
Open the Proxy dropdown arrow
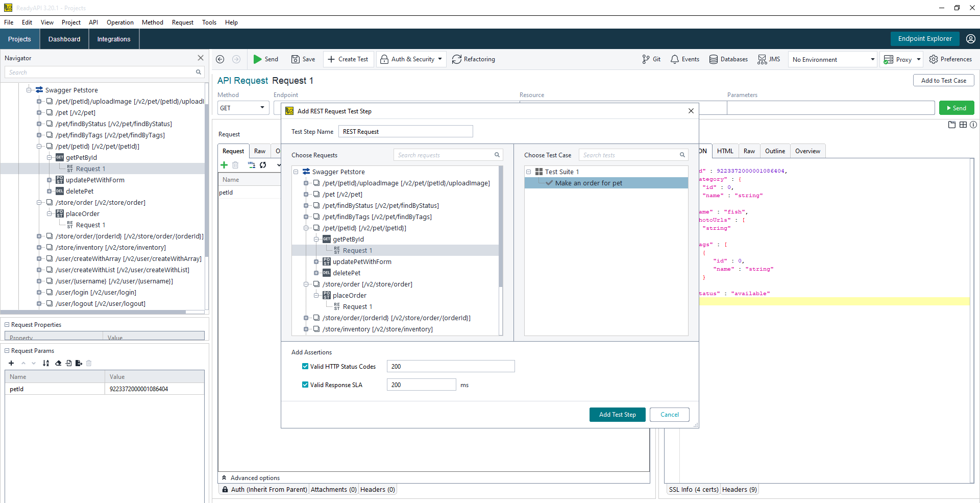919,59
